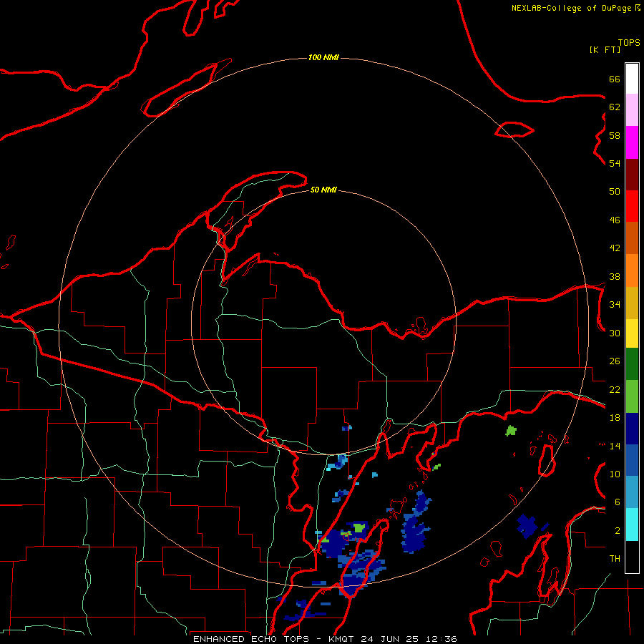
Task: Click the dark green legend swatch
Action: pos(632,364)
